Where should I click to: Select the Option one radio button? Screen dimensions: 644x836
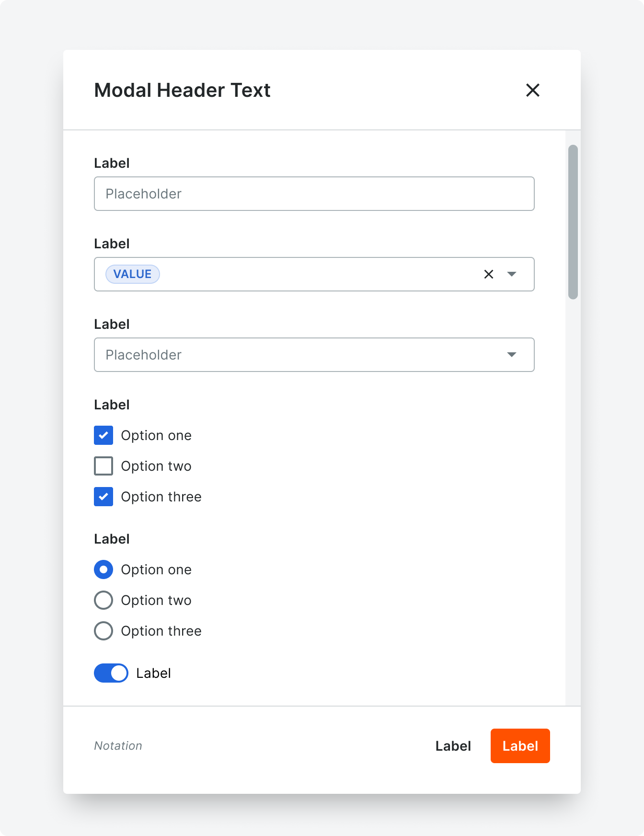click(x=103, y=569)
